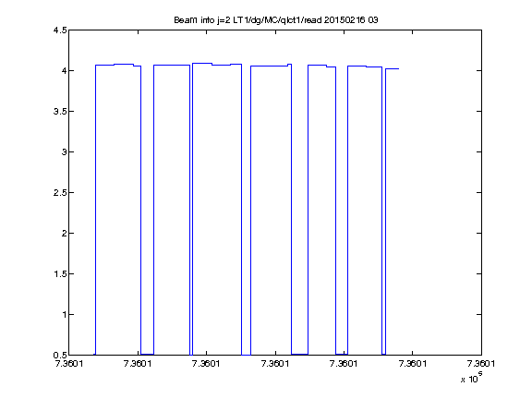The image size is (532, 399).
Task: Click the y-axis tick label 3
Action: coord(64,152)
